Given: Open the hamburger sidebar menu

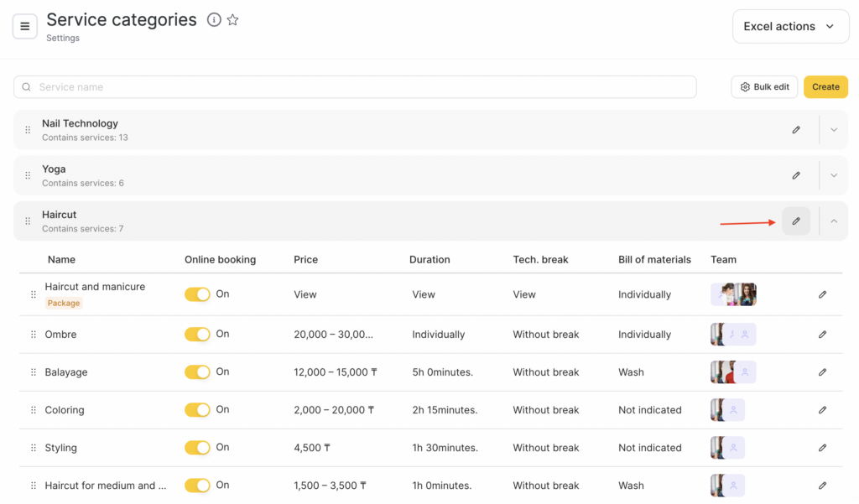Looking at the screenshot, I should coord(24,26).
